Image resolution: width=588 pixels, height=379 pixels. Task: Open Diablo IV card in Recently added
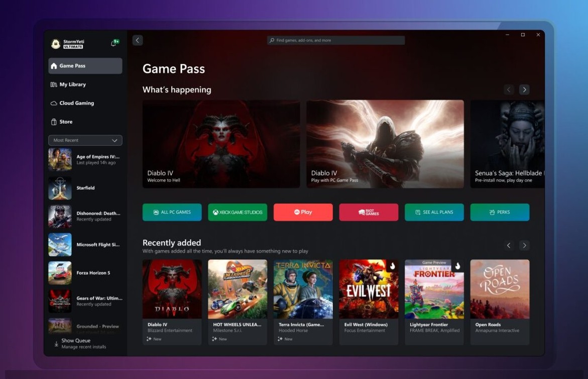172,302
